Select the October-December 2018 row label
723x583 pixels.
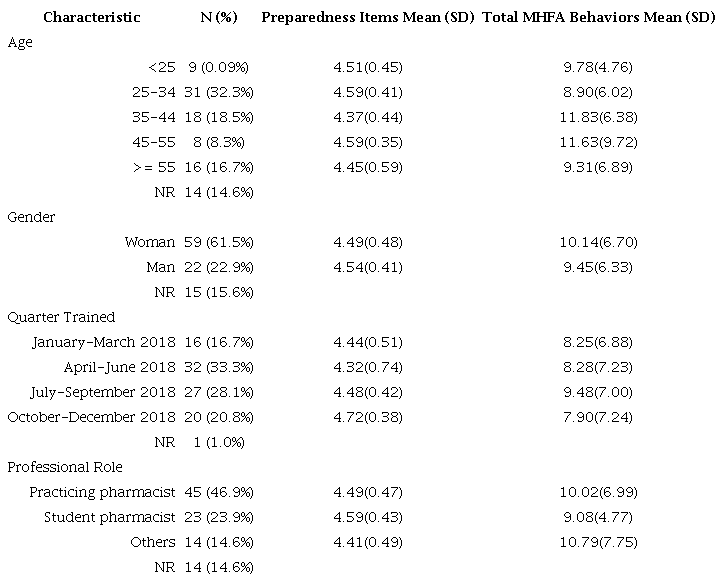[x=91, y=417]
